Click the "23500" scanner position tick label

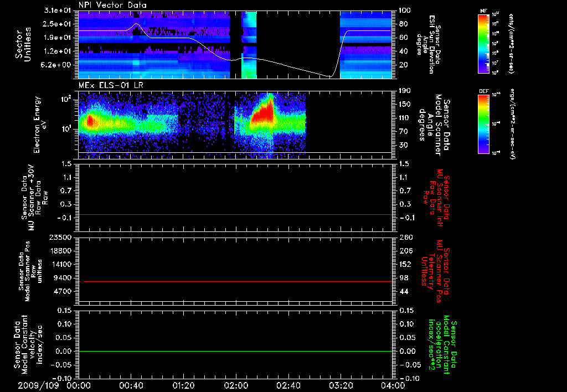pos(61,237)
